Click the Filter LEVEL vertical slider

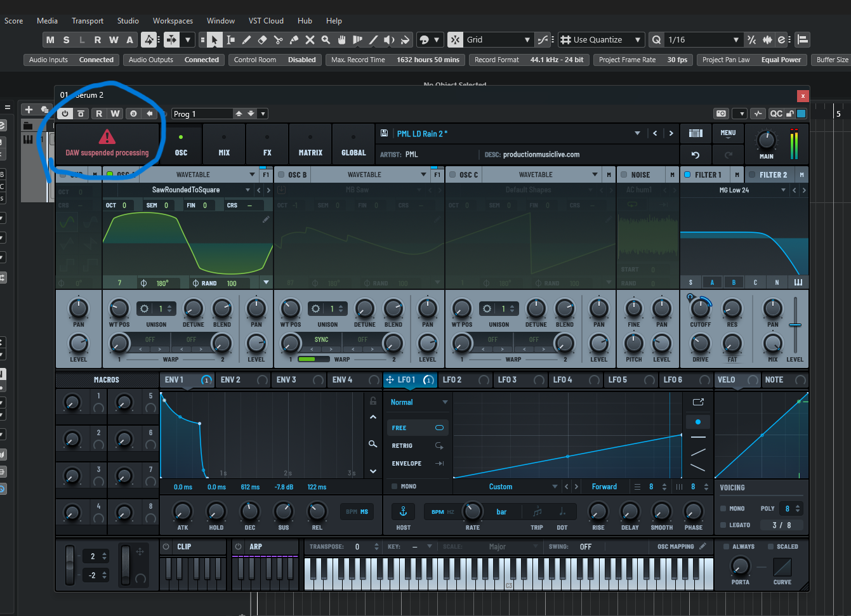795,325
